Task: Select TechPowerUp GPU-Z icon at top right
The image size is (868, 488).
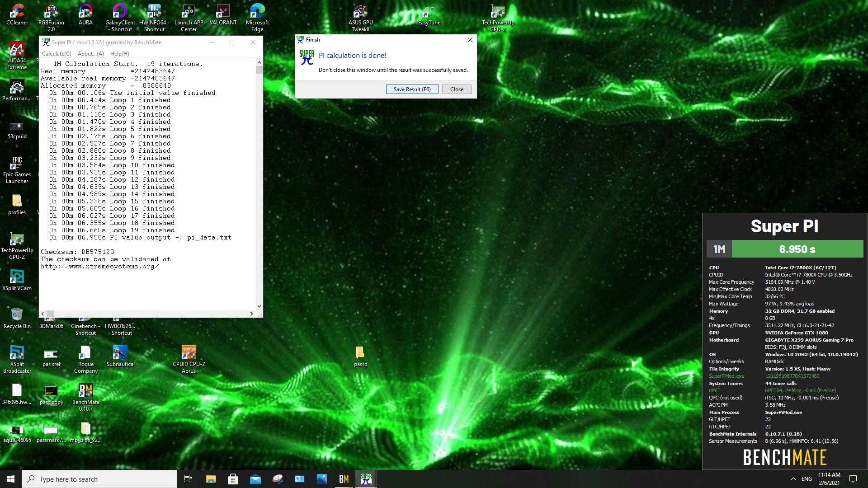Action: coord(498,18)
